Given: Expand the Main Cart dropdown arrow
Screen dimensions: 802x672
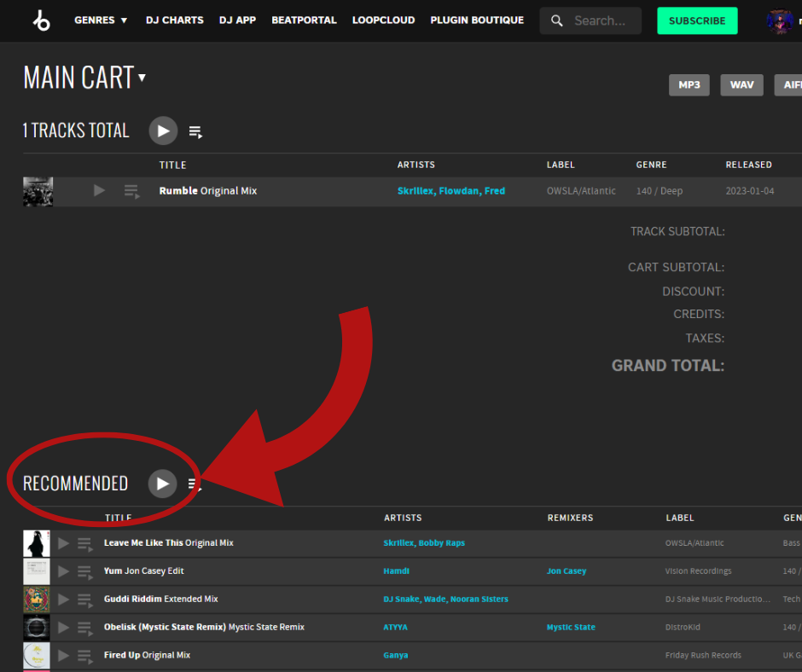Looking at the screenshot, I should 142,78.
